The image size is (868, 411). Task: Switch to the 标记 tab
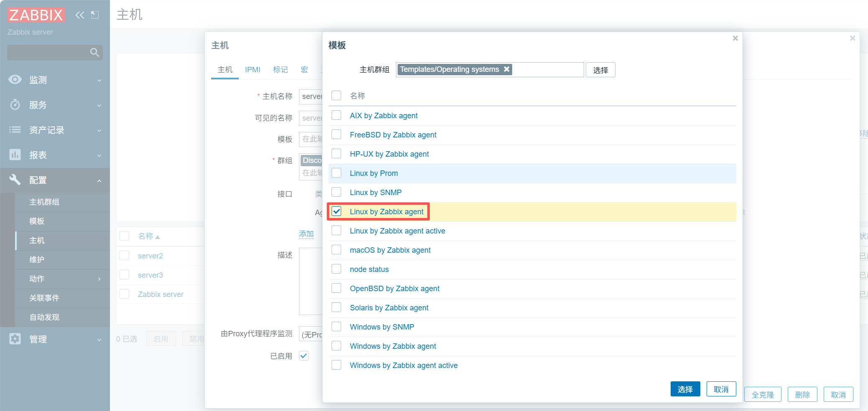click(x=281, y=70)
